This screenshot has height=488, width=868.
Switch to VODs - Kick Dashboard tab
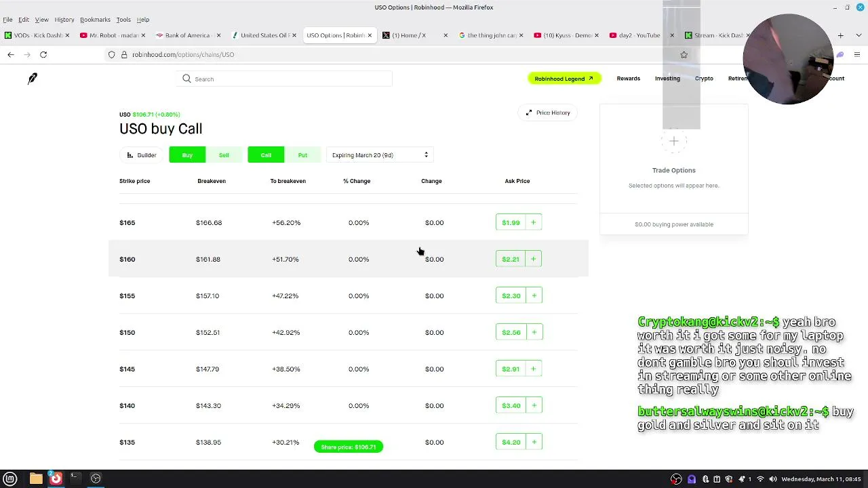click(x=37, y=35)
